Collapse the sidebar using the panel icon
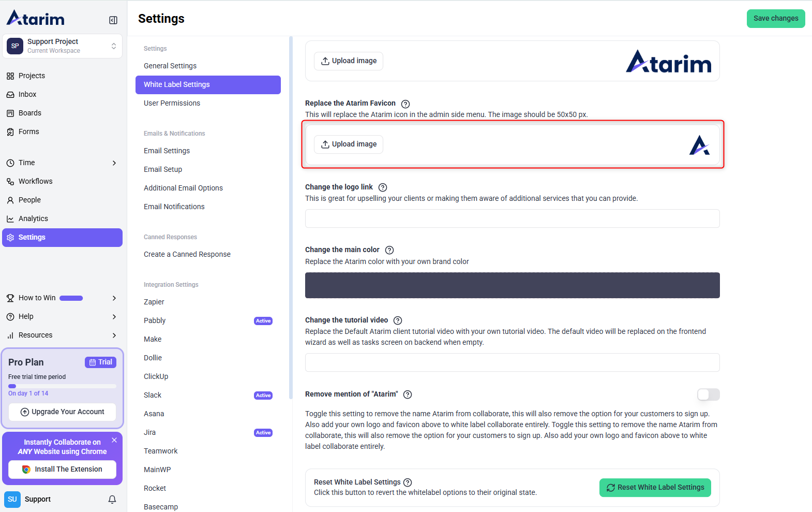Viewport: 812px width, 512px height. pyautogui.click(x=113, y=20)
